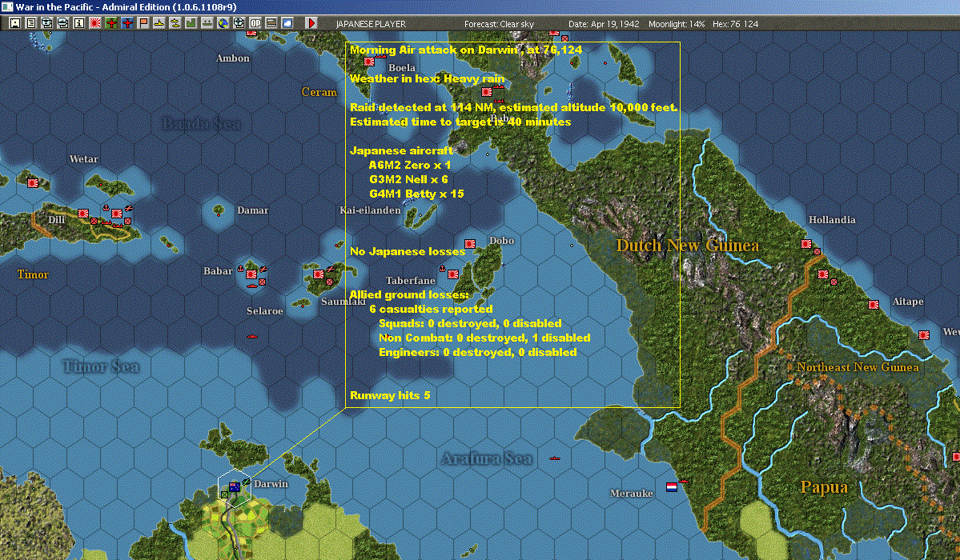Select the Japanese base flag at Boela
The width and height of the screenshot is (960, 560).
pyautogui.click(x=369, y=62)
